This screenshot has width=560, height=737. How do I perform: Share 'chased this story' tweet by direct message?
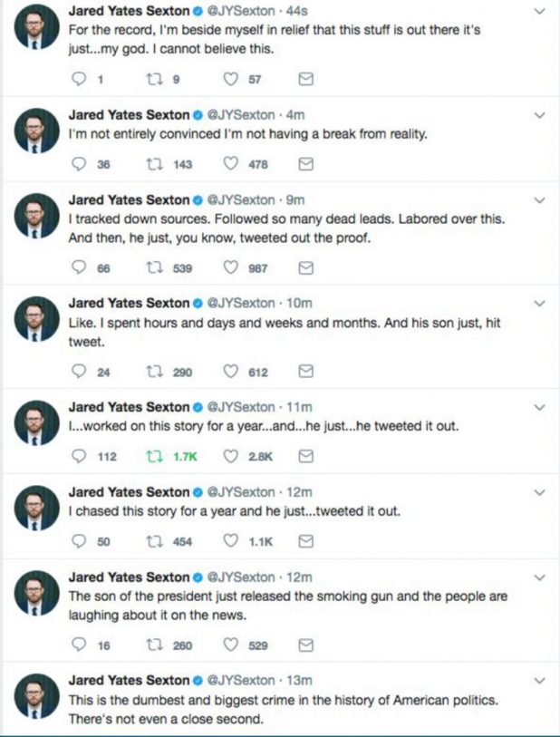point(305,541)
